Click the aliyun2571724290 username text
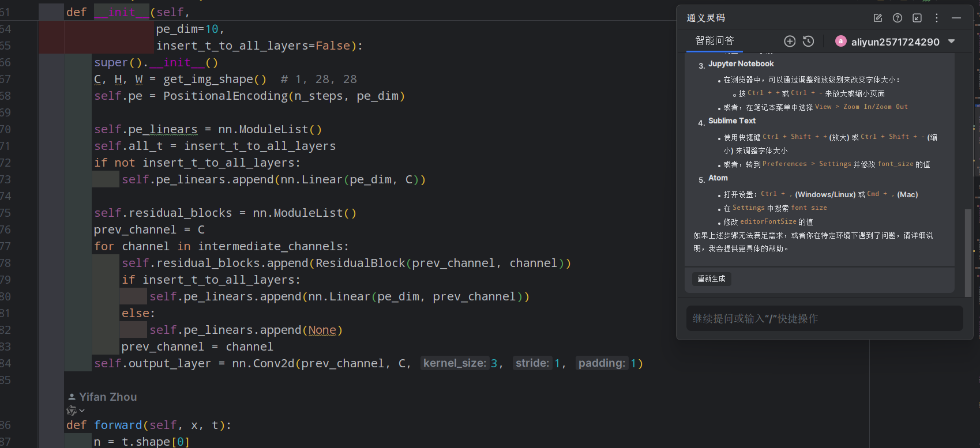This screenshot has height=448, width=980. click(895, 42)
